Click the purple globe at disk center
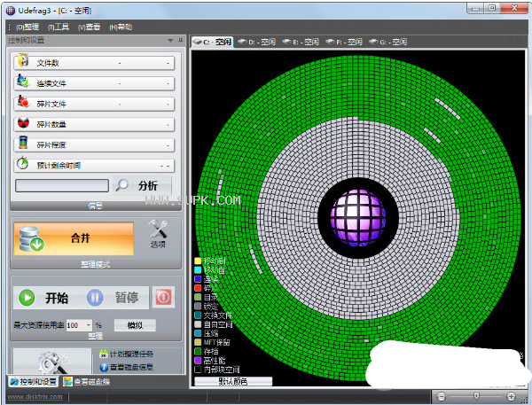This screenshot has height=405, width=532. 358,217
